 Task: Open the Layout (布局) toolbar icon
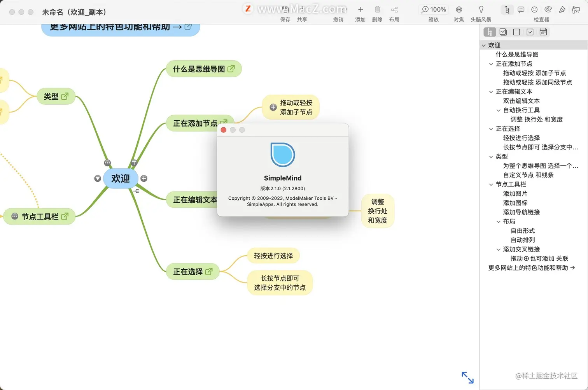[394, 10]
